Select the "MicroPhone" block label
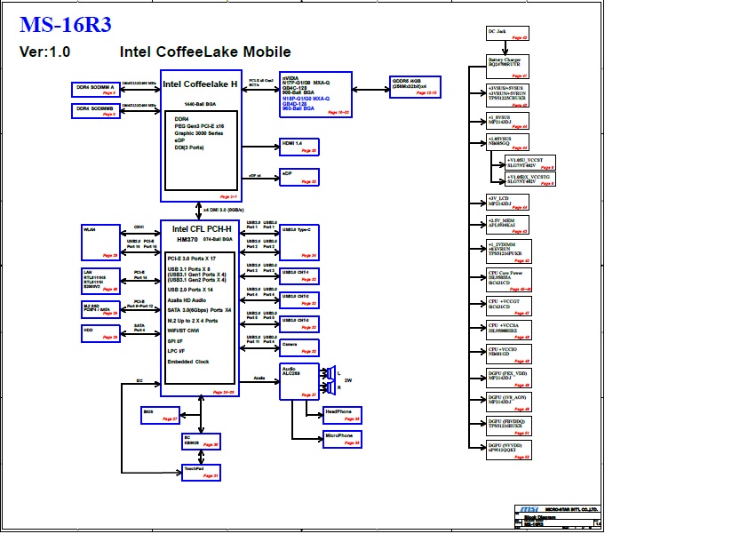This screenshot has width=756, height=534. coord(339,435)
